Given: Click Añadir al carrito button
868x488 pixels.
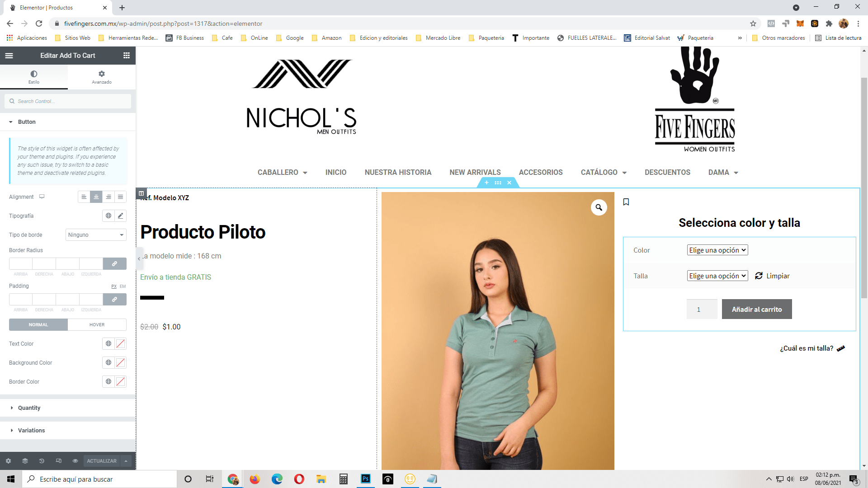Looking at the screenshot, I should [x=757, y=310].
